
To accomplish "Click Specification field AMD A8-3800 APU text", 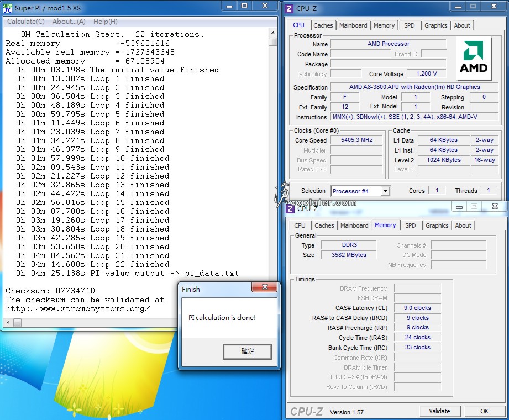I will point(414,87).
